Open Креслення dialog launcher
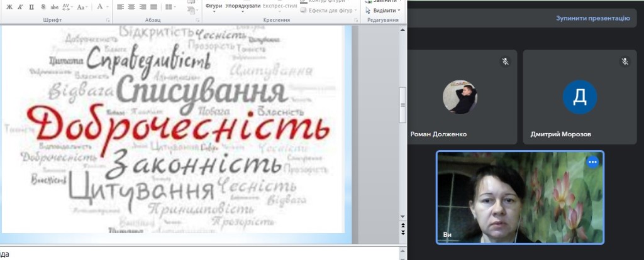The width and height of the screenshot is (644, 260). (x=355, y=20)
